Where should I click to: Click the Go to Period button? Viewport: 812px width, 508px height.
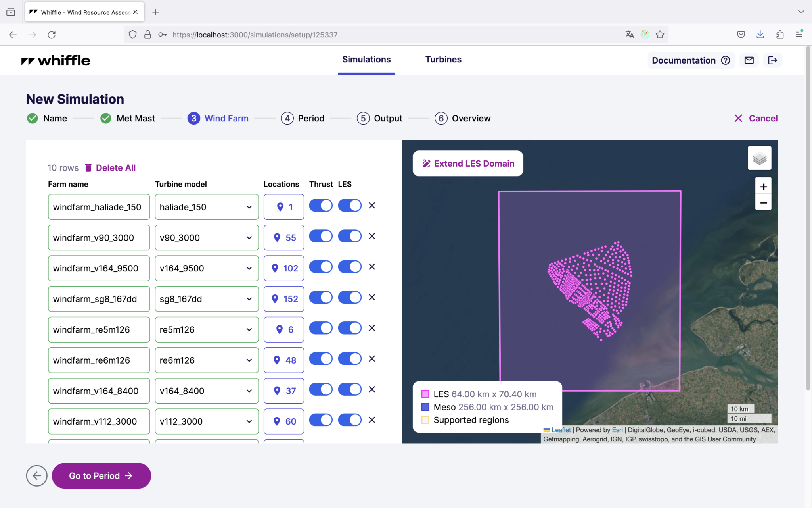pyautogui.click(x=101, y=475)
